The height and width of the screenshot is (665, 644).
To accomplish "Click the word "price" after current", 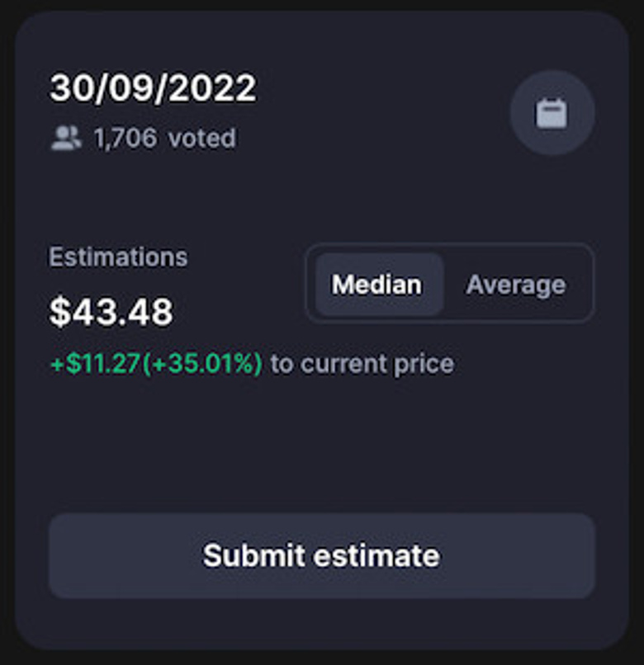I will pos(427,363).
